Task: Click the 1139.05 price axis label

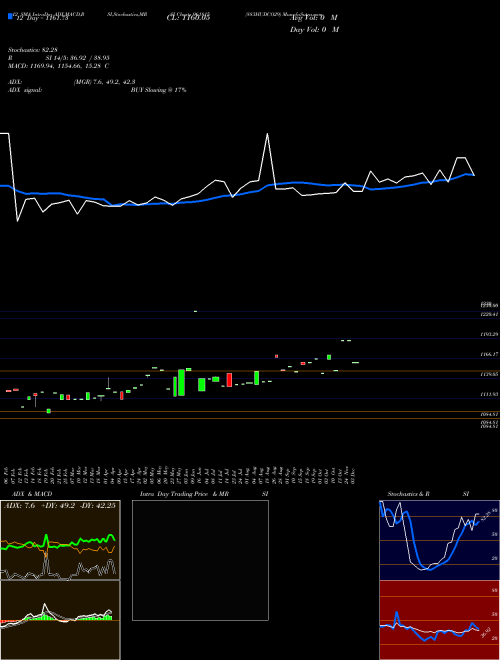Action: coord(489,374)
